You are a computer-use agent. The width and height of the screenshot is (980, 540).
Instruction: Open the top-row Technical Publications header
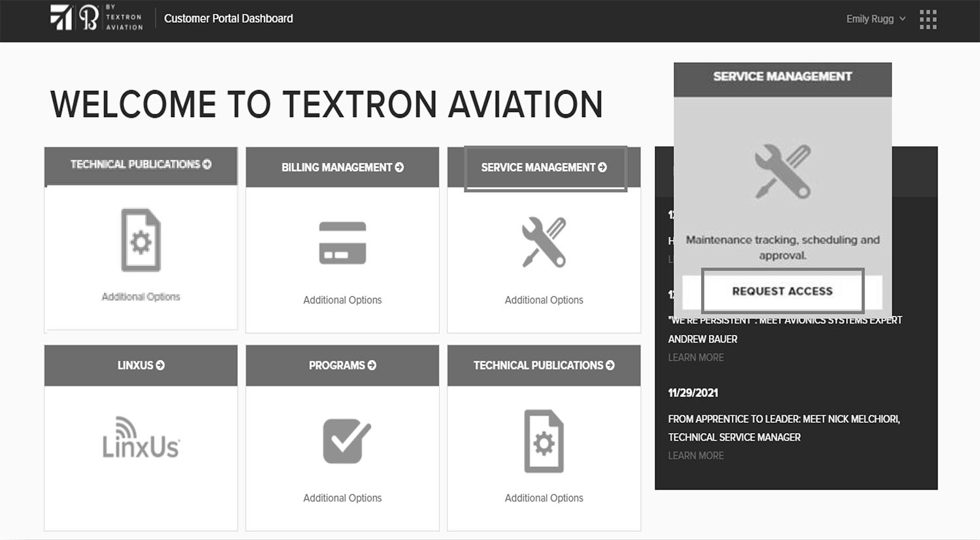coord(141,165)
